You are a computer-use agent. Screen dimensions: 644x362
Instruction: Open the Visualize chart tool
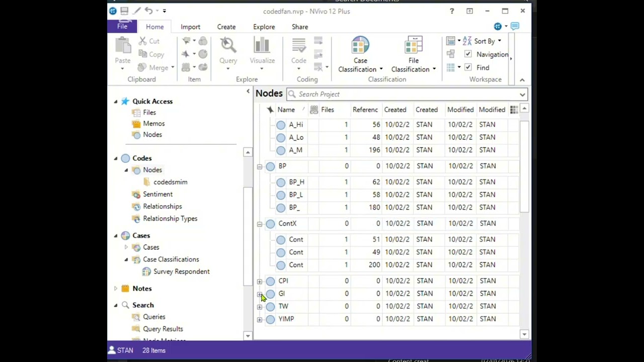[262, 45]
